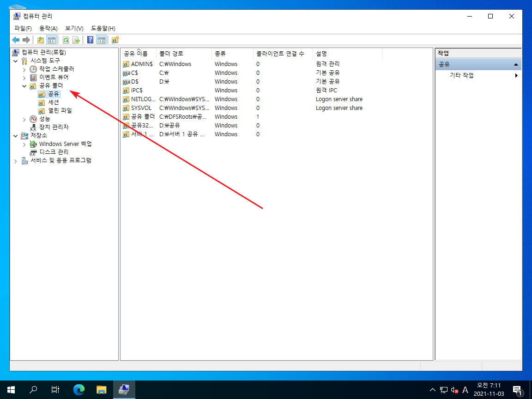Open File Explorer from the taskbar
This screenshot has height=399, width=532.
(x=102, y=389)
